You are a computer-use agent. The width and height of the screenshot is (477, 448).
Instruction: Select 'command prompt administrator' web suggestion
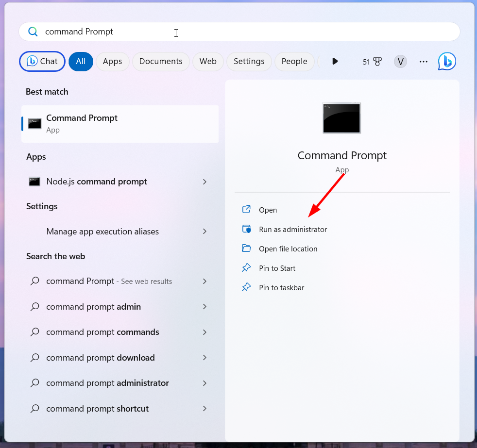(x=107, y=383)
